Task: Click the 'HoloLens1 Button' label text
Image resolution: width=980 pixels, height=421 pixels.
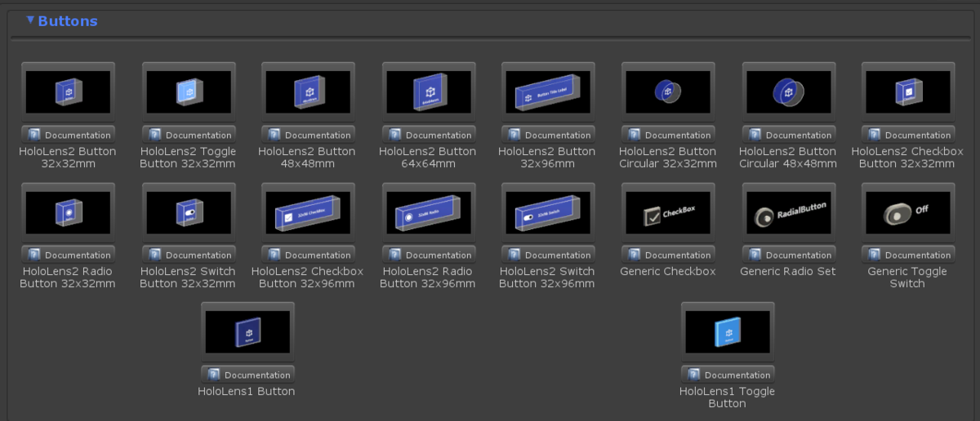Action: coord(247,392)
